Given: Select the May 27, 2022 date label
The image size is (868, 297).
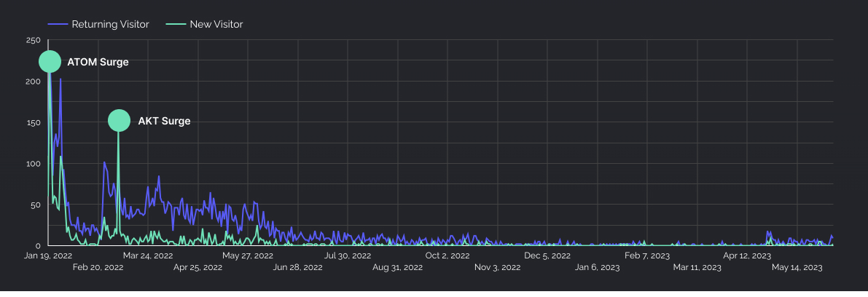Looking at the screenshot, I should 248,256.
